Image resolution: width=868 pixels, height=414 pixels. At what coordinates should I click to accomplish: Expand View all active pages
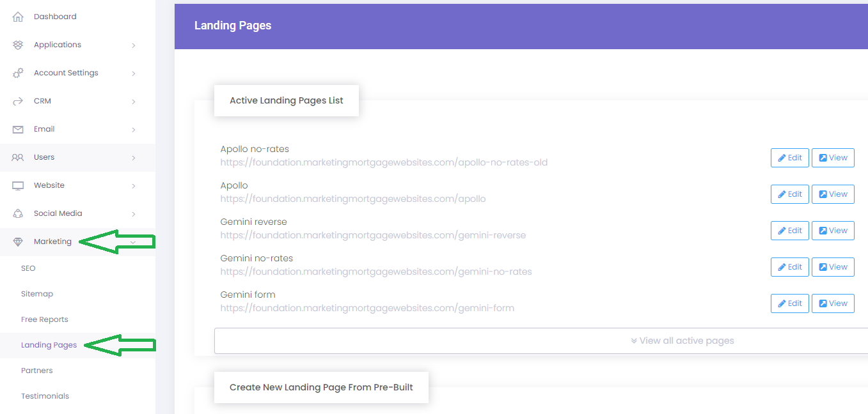coord(682,341)
